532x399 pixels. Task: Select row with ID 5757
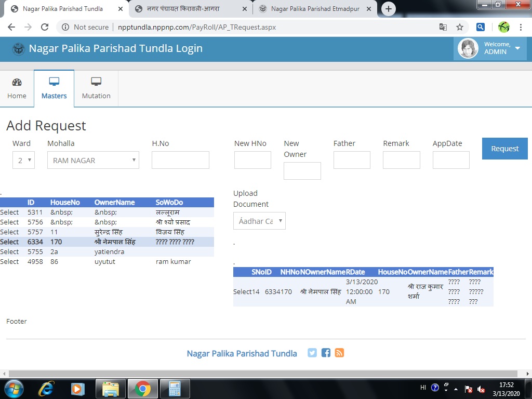(9, 232)
